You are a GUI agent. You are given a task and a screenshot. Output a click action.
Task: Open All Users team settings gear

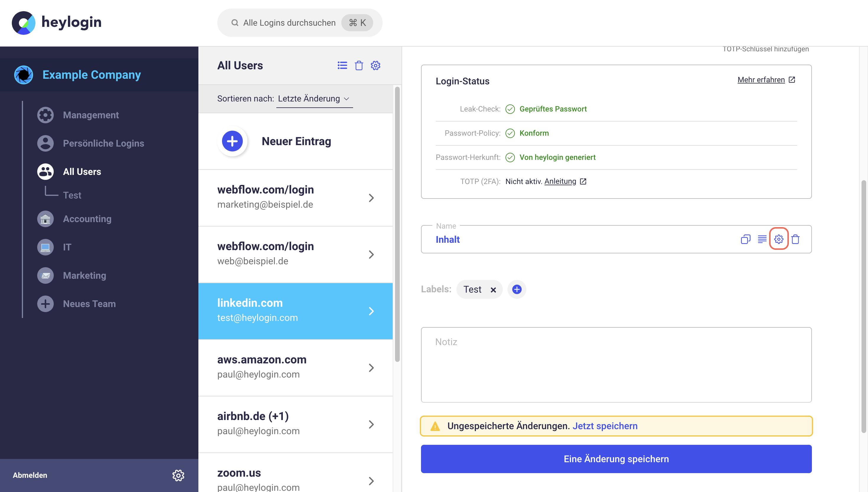(x=375, y=65)
